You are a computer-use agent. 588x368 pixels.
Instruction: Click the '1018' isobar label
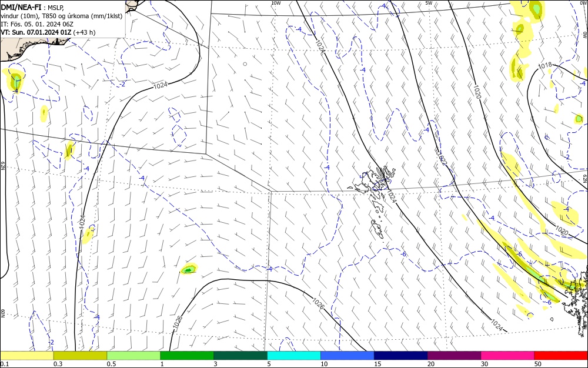[545, 65]
